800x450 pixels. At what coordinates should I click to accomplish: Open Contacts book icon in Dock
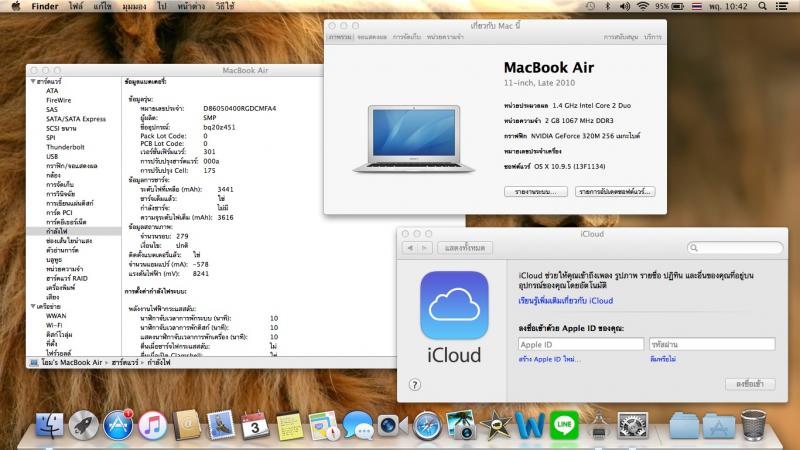pyautogui.click(x=187, y=426)
